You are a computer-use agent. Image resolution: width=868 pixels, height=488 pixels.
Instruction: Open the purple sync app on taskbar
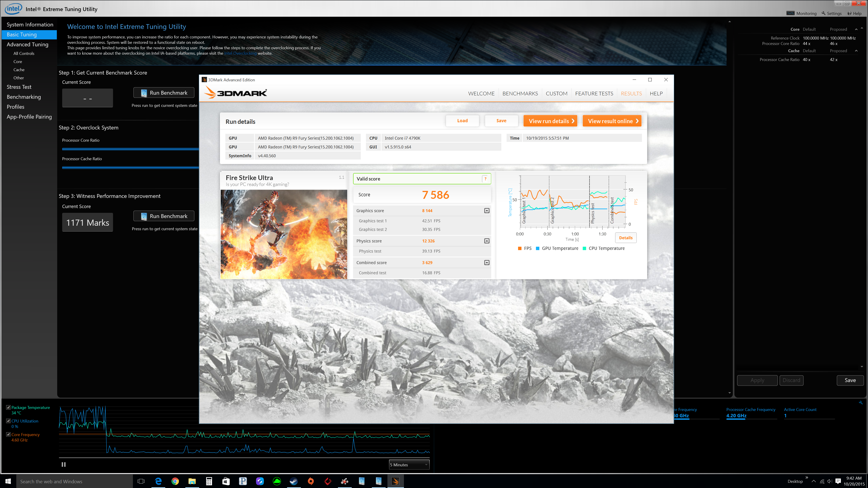pyautogui.click(x=260, y=481)
